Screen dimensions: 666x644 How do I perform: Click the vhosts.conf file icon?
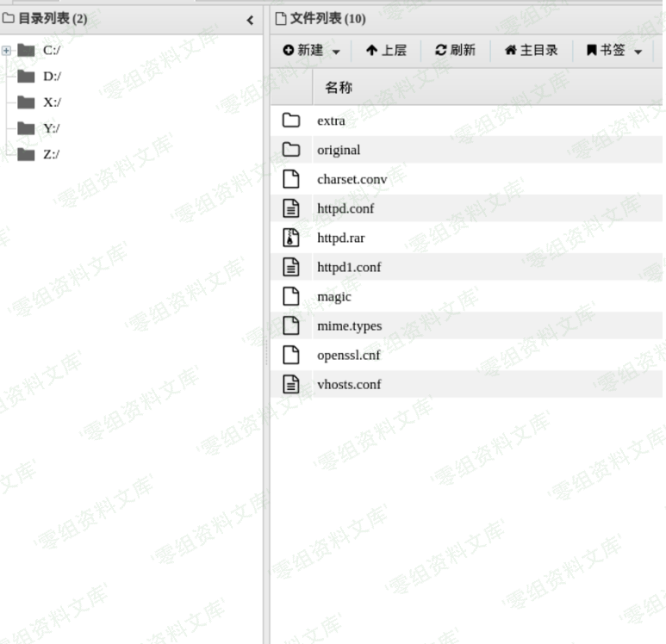click(x=291, y=384)
